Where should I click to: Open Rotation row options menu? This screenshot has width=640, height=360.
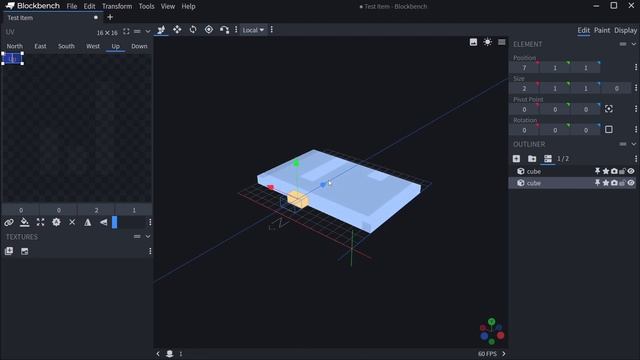tap(636, 129)
